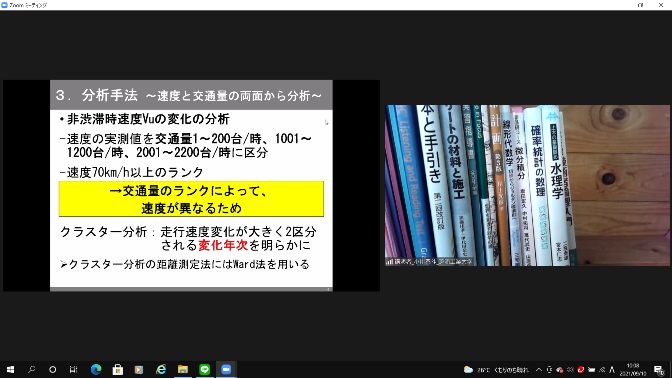Open network Wi-Fi tray icon
672x378 pixels.
tap(602, 369)
